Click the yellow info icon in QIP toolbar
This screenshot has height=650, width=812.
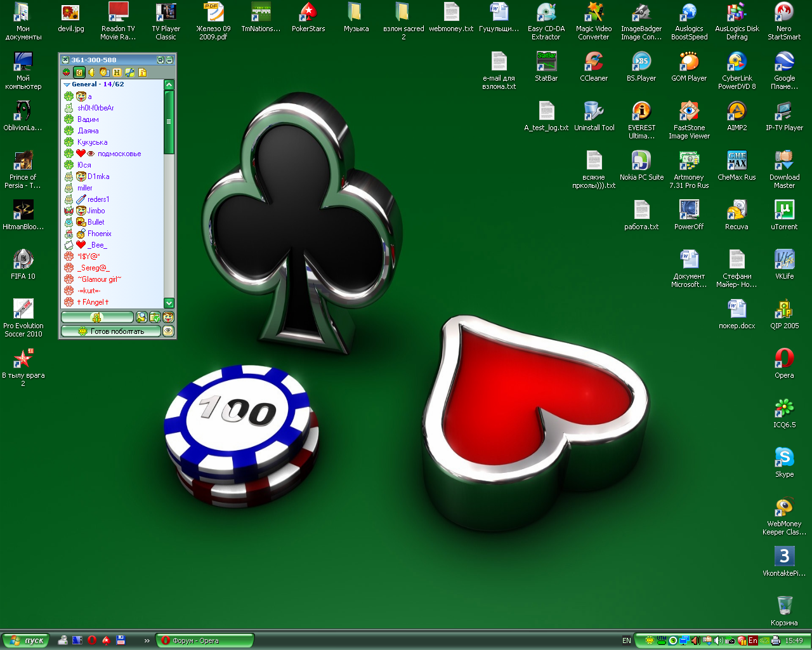[142, 72]
